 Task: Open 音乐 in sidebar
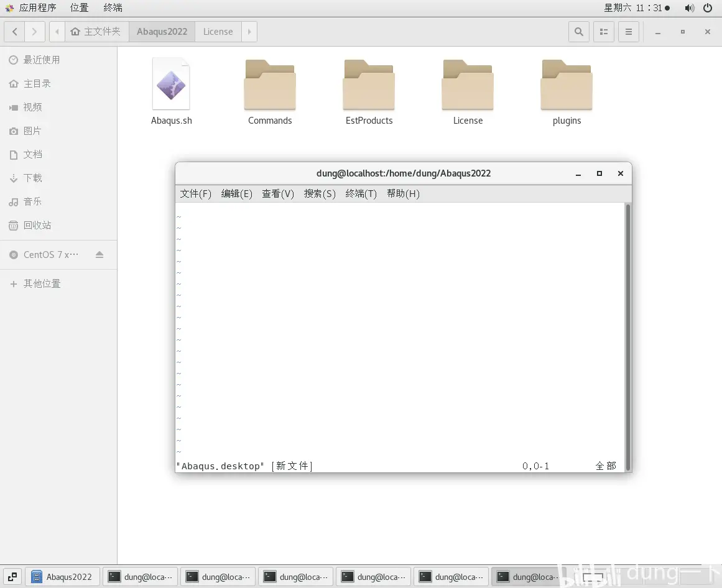[x=58, y=201]
